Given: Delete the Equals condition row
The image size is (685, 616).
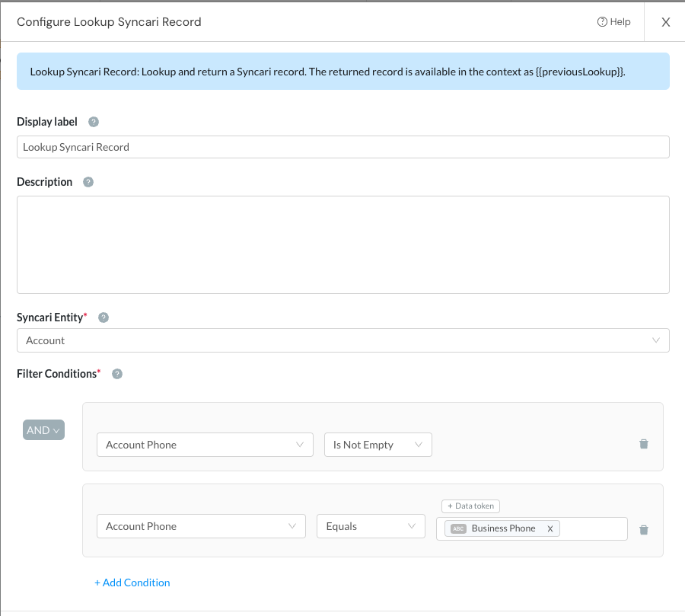Looking at the screenshot, I should [643, 530].
